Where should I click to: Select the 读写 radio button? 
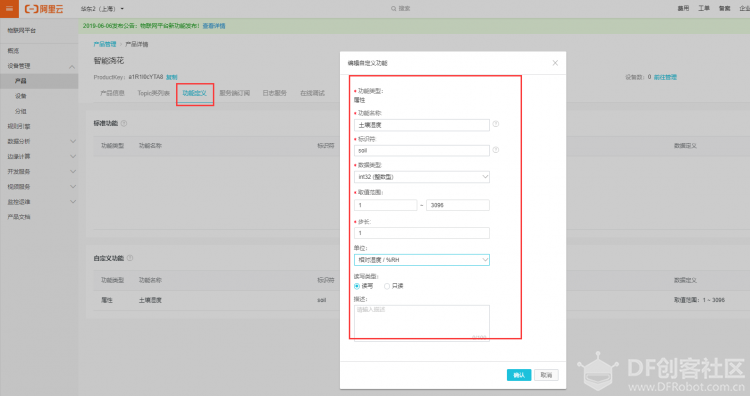[x=357, y=286]
